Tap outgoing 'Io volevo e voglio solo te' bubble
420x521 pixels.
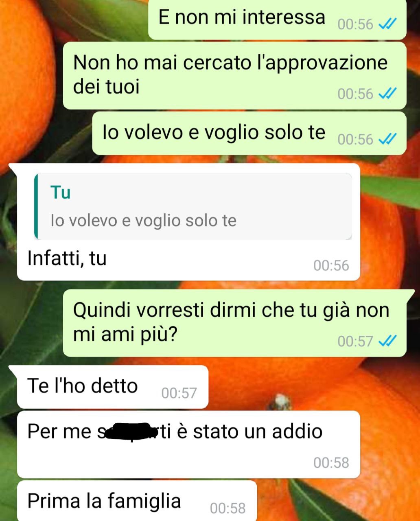tap(249, 134)
